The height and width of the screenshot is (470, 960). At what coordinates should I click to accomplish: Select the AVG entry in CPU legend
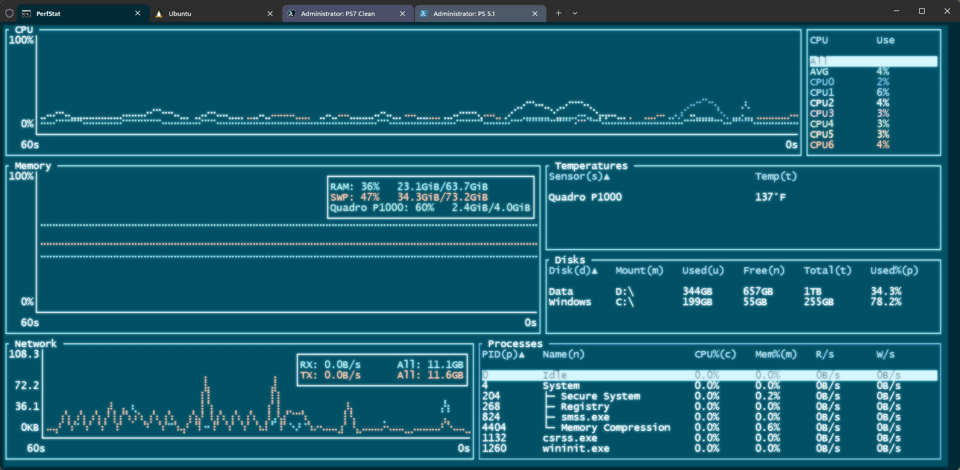(820, 71)
